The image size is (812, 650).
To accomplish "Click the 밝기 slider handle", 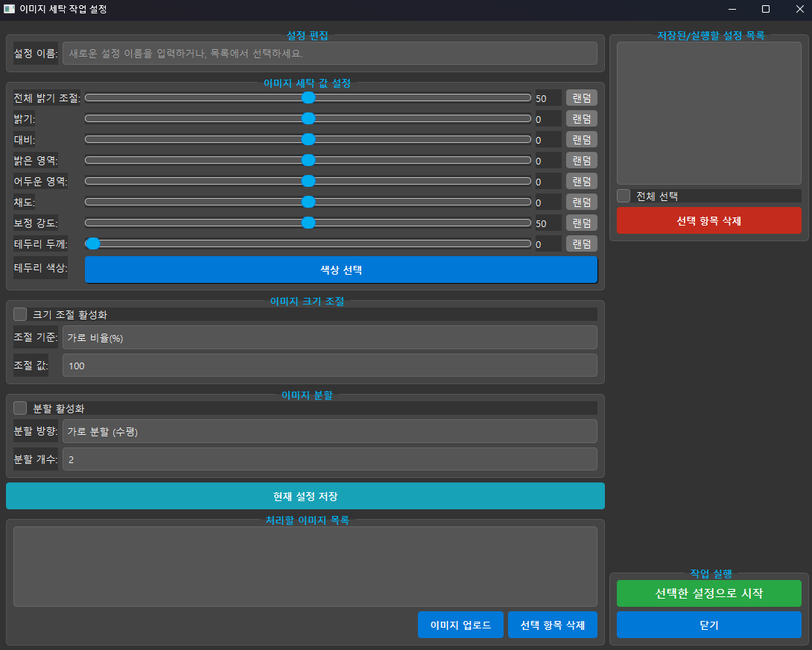I will pyautogui.click(x=308, y=118).
